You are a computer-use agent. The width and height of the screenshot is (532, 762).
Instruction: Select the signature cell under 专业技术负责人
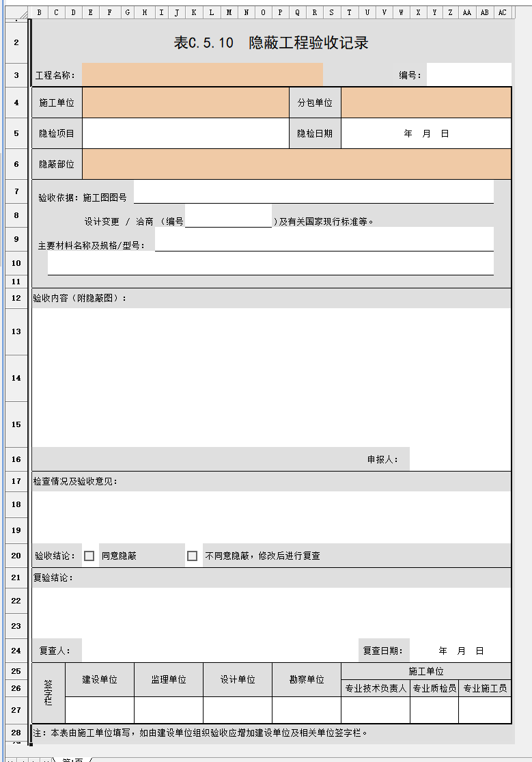376,710
